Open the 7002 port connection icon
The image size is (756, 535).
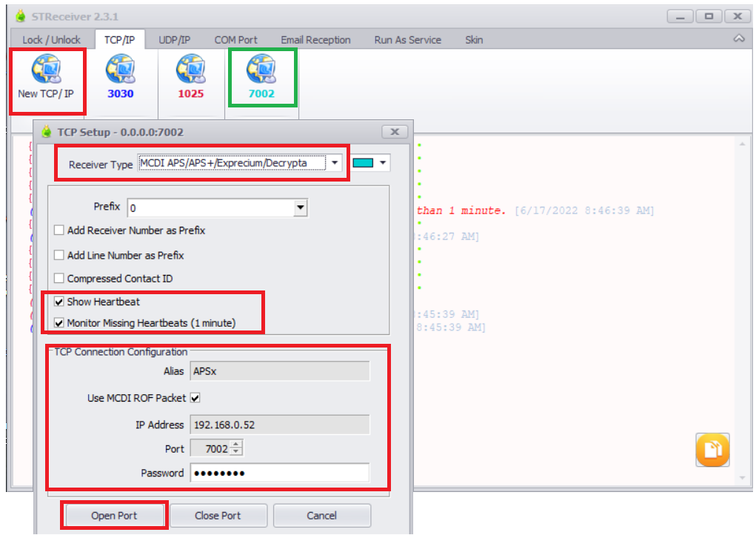click(x=261, y=69)
